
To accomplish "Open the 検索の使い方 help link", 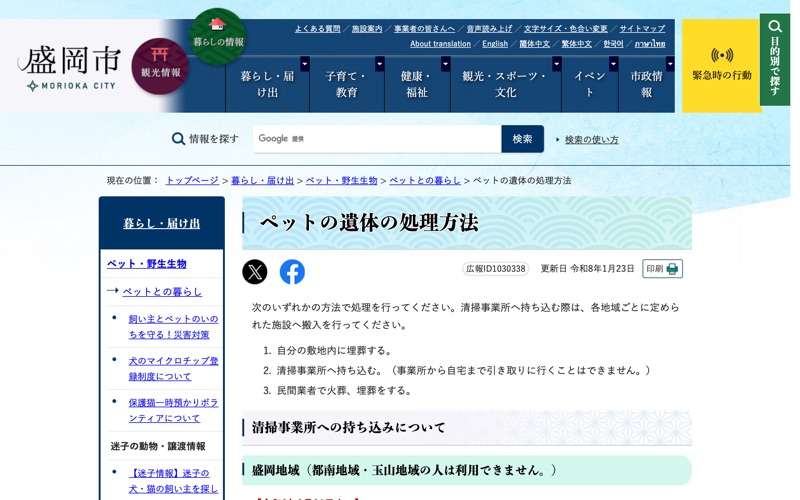I will tap(591, 139).
